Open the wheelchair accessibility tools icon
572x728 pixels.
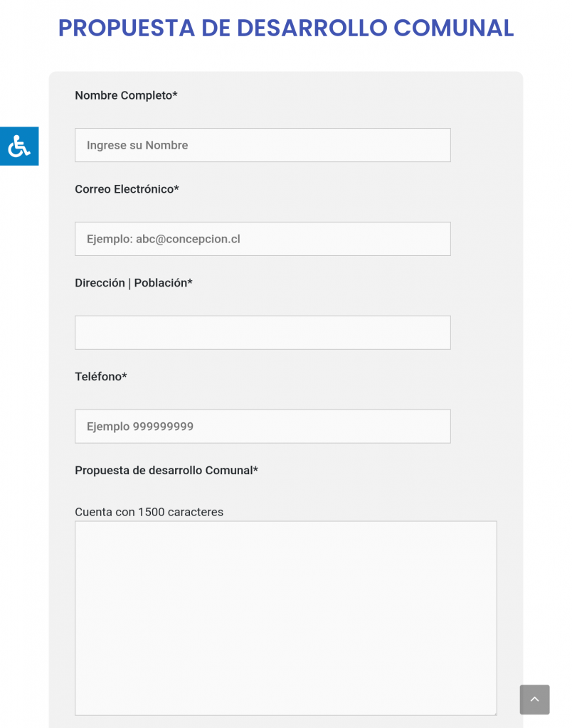[19, 146]
